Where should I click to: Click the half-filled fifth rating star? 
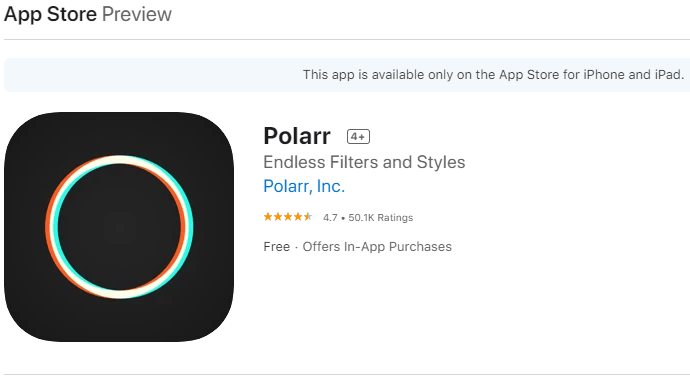308,217
